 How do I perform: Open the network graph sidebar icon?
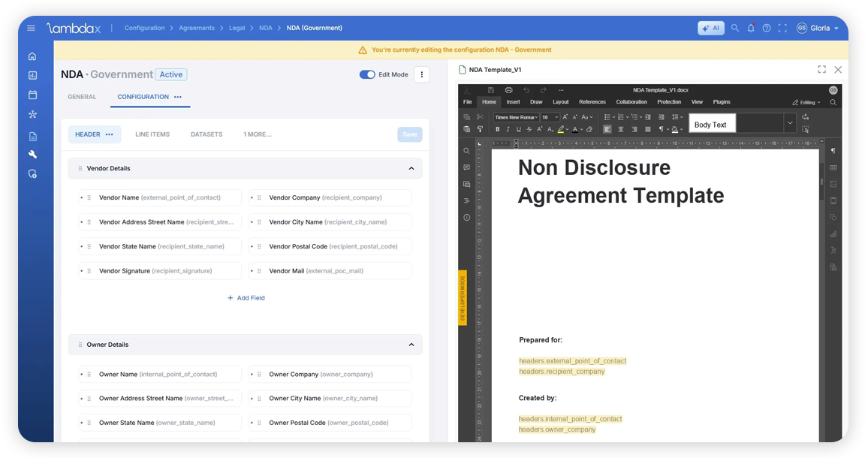coord(32,115)
